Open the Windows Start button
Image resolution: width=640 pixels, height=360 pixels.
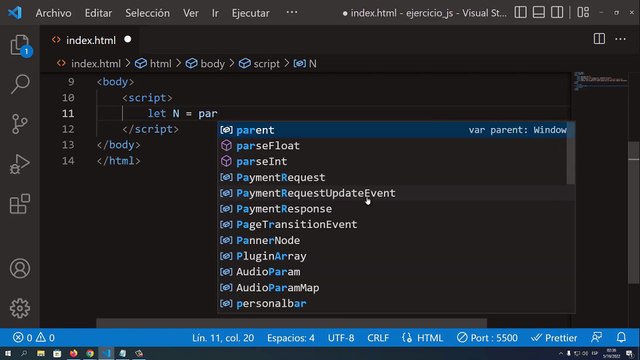pos(8,353)
